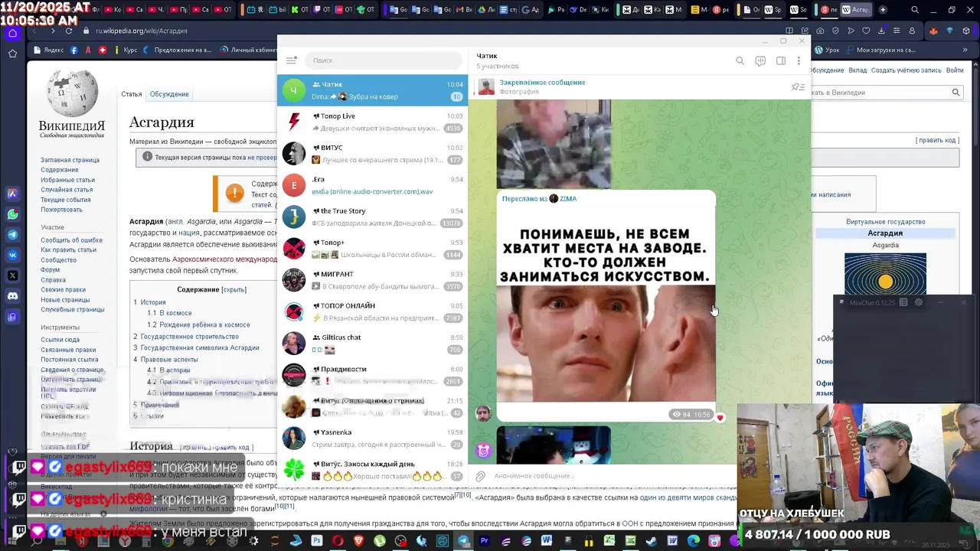Open Заглавная страница in Wikipedia sidebar
This screenshot has width=980, height=551.
[x=70, y=160]
